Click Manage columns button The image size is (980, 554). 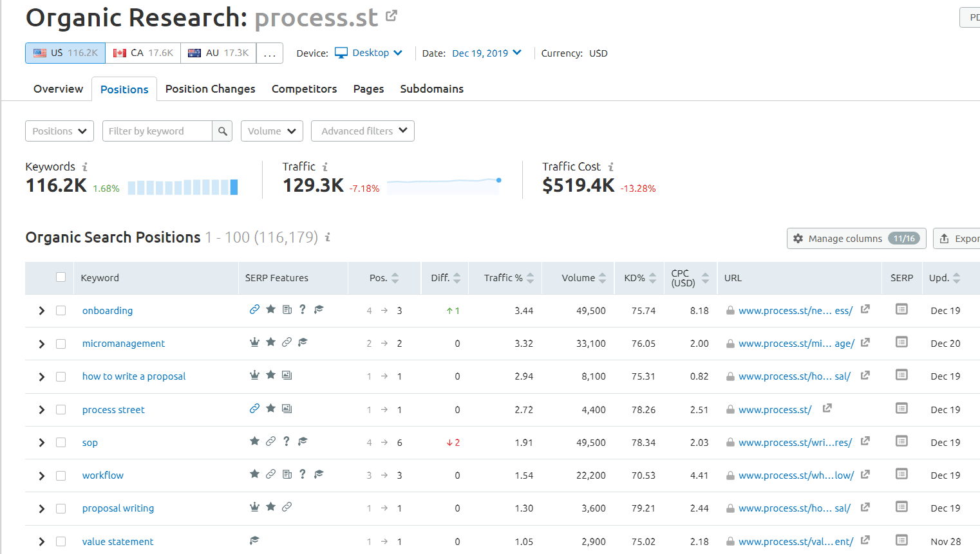click(856, 238)
